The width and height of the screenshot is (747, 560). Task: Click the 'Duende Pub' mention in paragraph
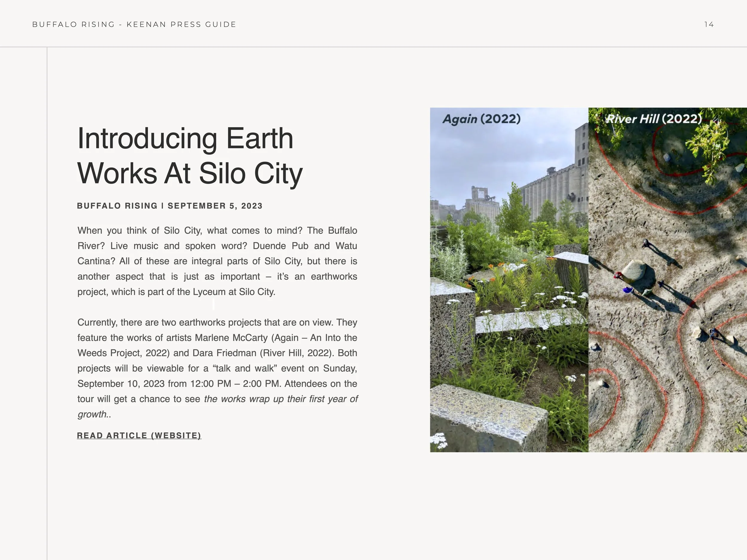pos(280,246)
